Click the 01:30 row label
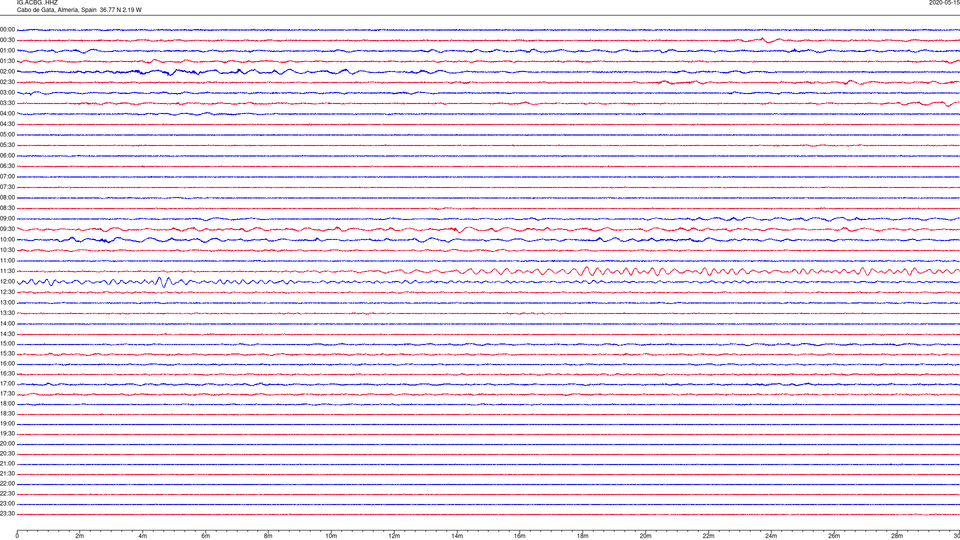This screenshot has height=540, width=960. click(x=7, y=61)
